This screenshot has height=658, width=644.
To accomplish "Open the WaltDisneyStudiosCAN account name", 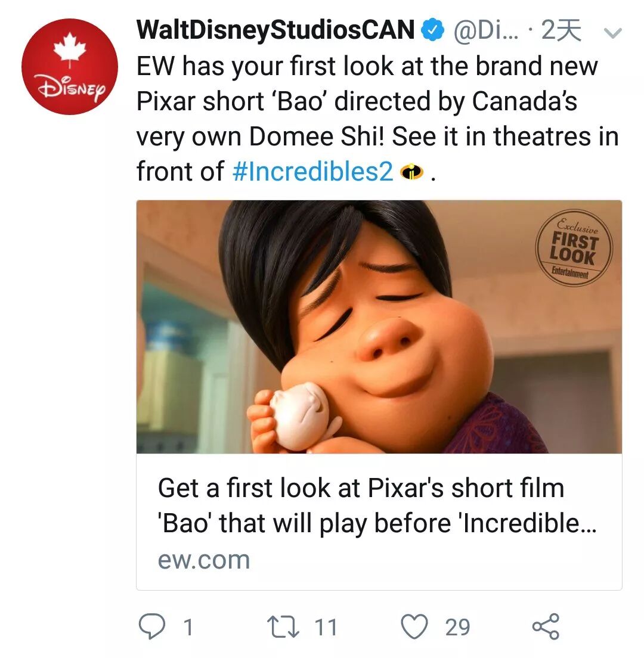I will pyautogui.click(x=275, y=30).
